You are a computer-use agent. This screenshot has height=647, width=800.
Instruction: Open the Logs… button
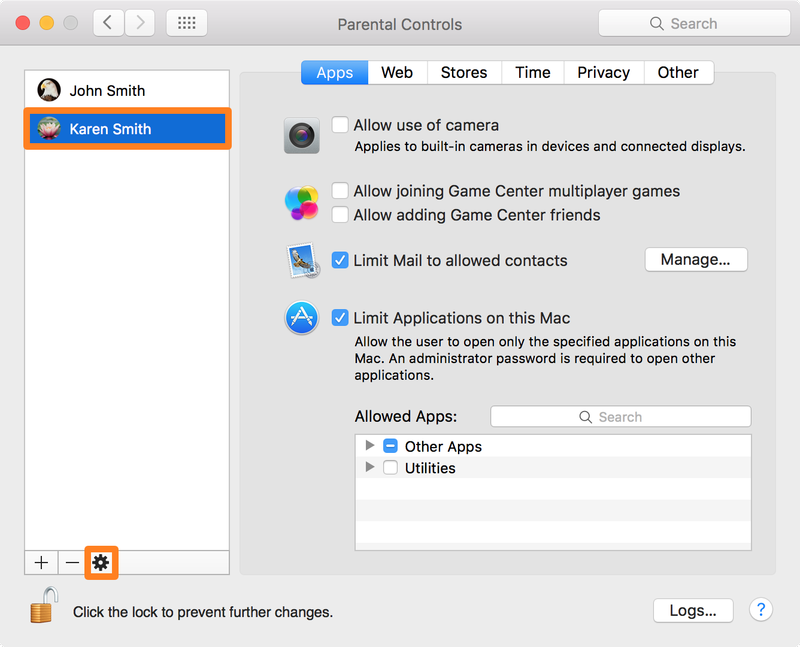click(693, 610)
